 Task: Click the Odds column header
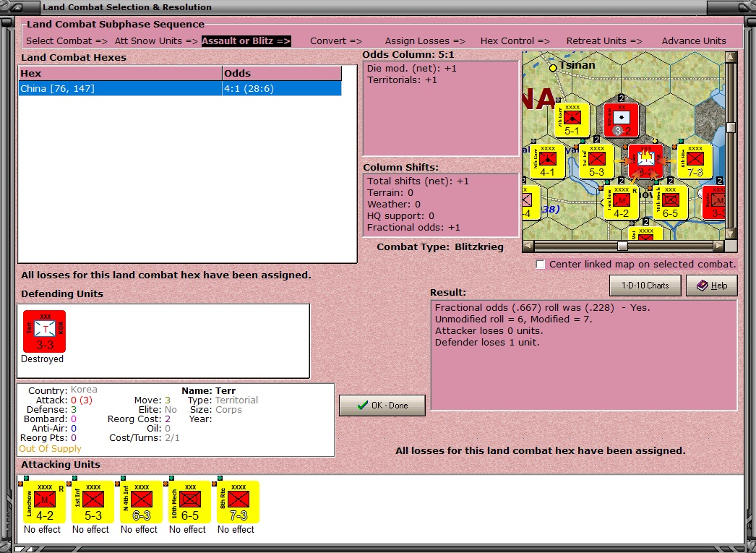pyautogui.click(x=282, y=73)
